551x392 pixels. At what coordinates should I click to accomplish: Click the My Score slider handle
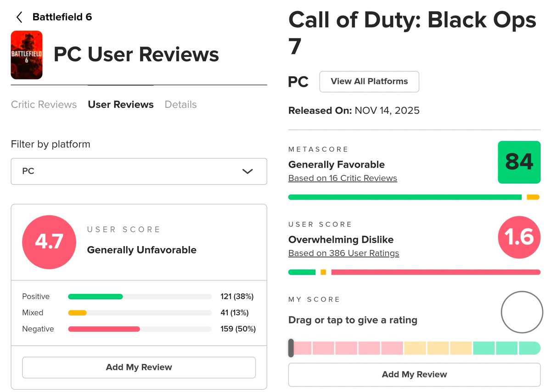[291, 348]
